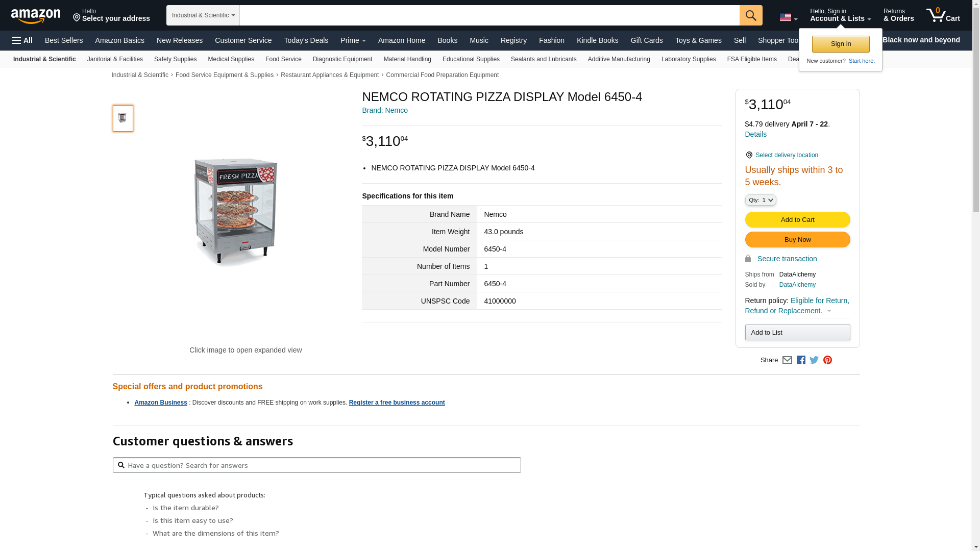Share on Pinterest icon
980x551 pixels.
[x=827, y=360]
